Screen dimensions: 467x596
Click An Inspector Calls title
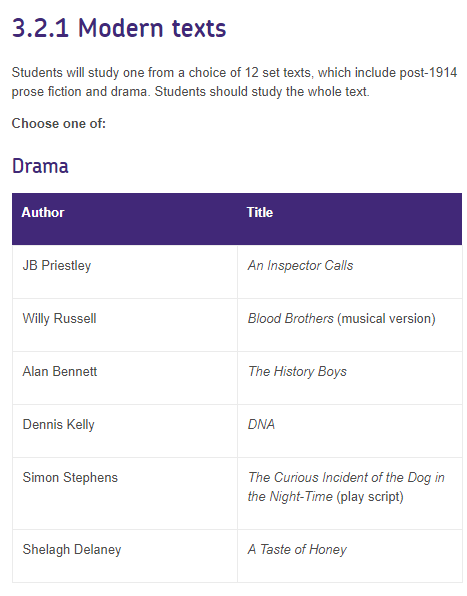301,265
